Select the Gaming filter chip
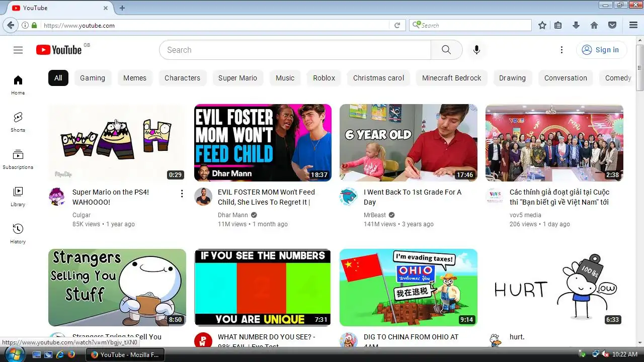The height and width of the screenshot is (362, 644). pos(93,78)
